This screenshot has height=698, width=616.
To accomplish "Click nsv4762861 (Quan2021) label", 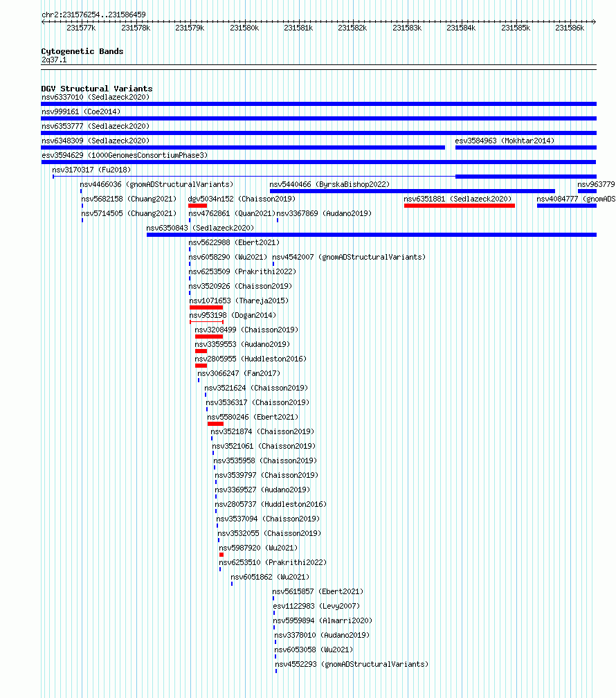I will click(232, 214).
